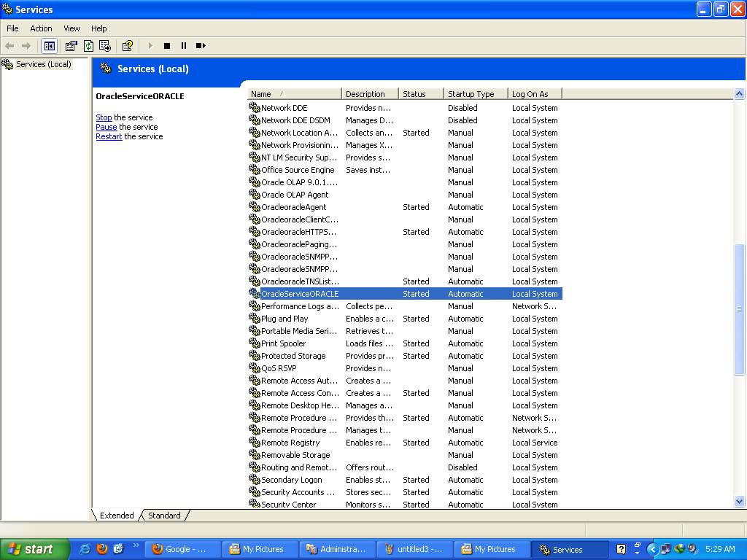
Task: Sort by the Log On As column header
Action: [x=535, y=94]
